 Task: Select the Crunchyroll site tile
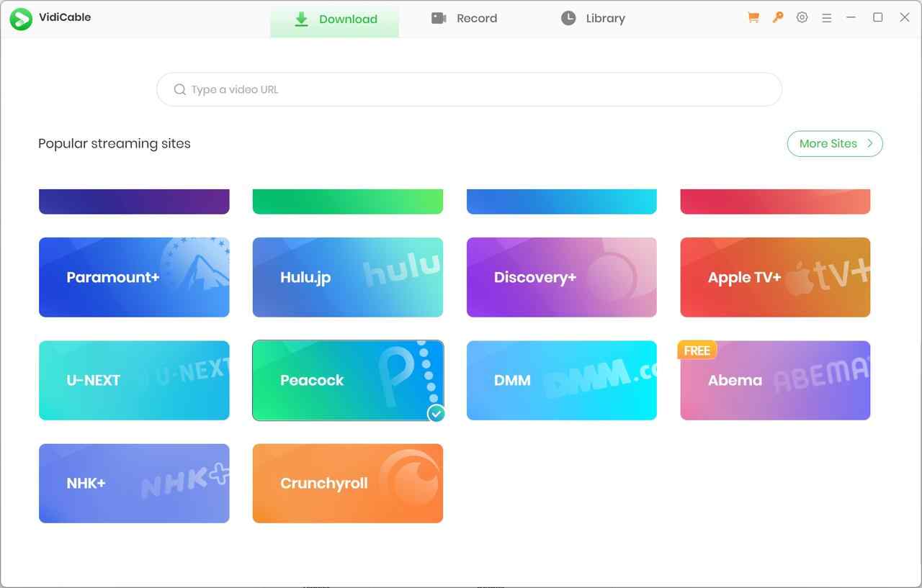[347, 483]
